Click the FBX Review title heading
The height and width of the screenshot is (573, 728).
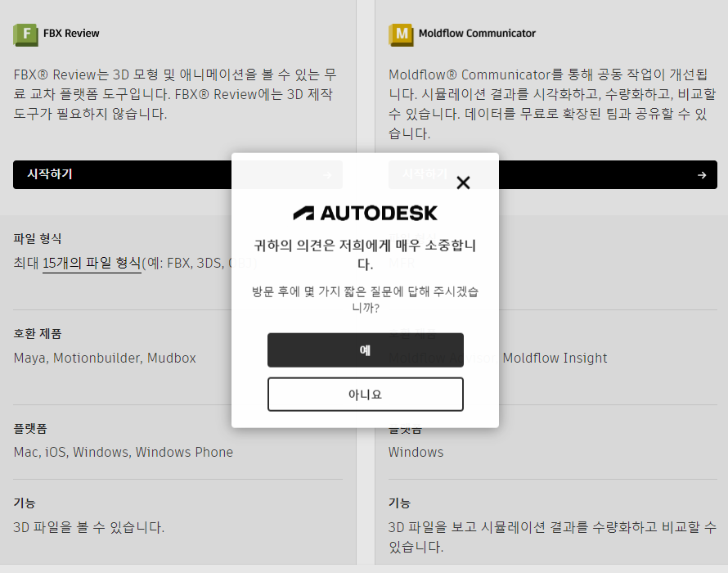pyautogui.click(x=73, y=34)
